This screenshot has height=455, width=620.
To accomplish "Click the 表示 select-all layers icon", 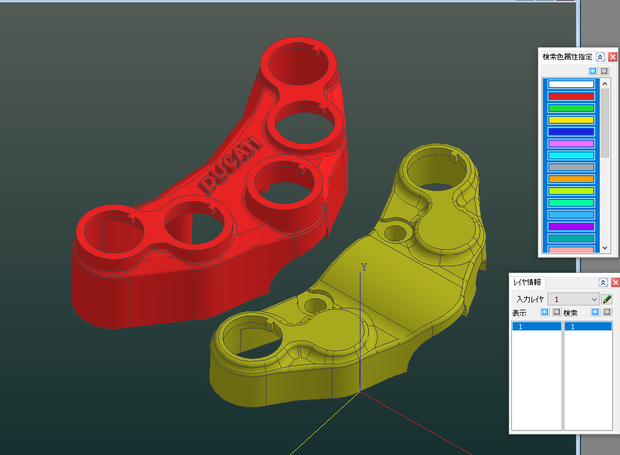I will coord(545,312).
